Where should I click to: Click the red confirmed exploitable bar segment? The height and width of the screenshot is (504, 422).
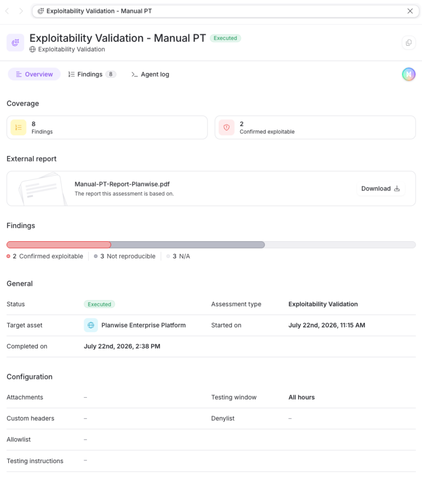point(59,245)
